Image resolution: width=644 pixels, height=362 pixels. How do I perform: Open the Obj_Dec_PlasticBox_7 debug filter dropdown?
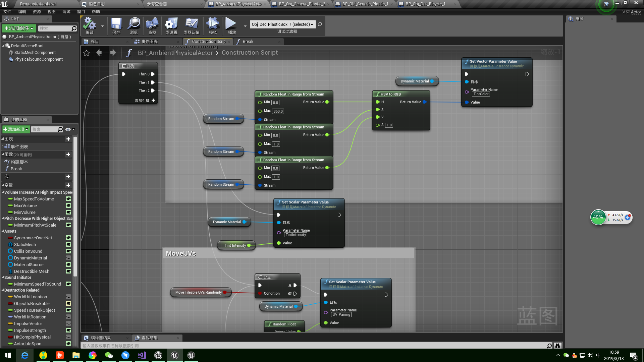coord(282,24)
